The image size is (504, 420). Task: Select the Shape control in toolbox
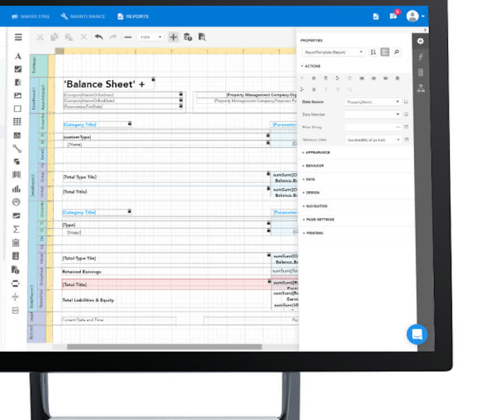pos(17,162)
